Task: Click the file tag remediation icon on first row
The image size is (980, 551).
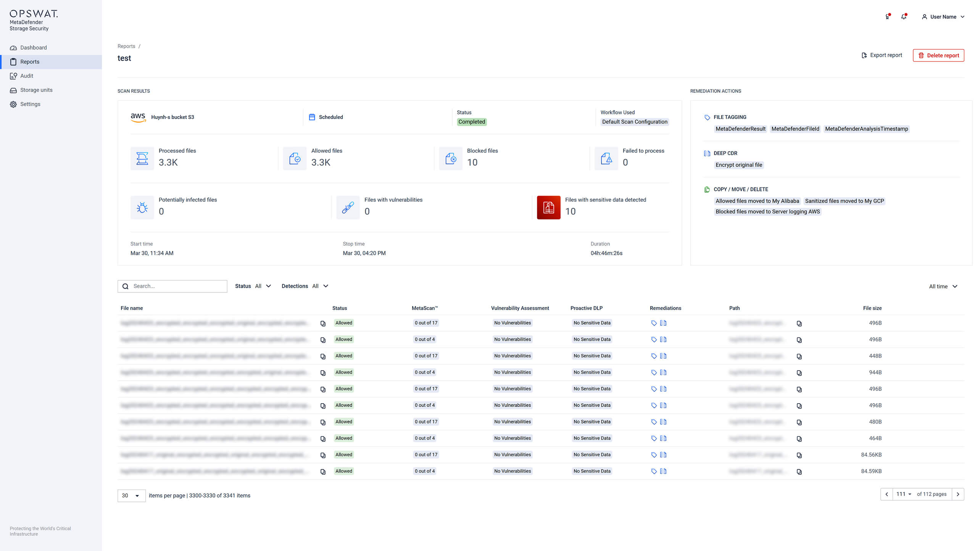Action: pos(653,323)
